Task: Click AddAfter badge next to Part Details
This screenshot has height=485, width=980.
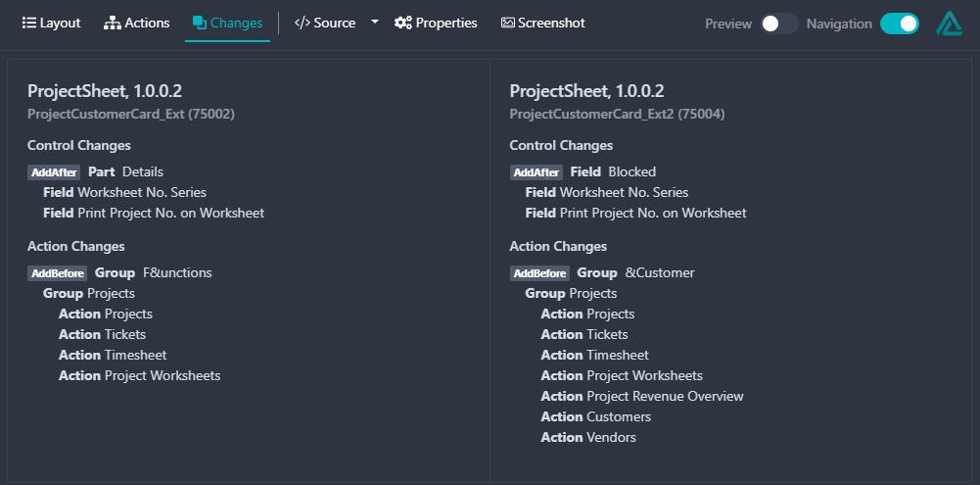Action: [x=54, y=172]
